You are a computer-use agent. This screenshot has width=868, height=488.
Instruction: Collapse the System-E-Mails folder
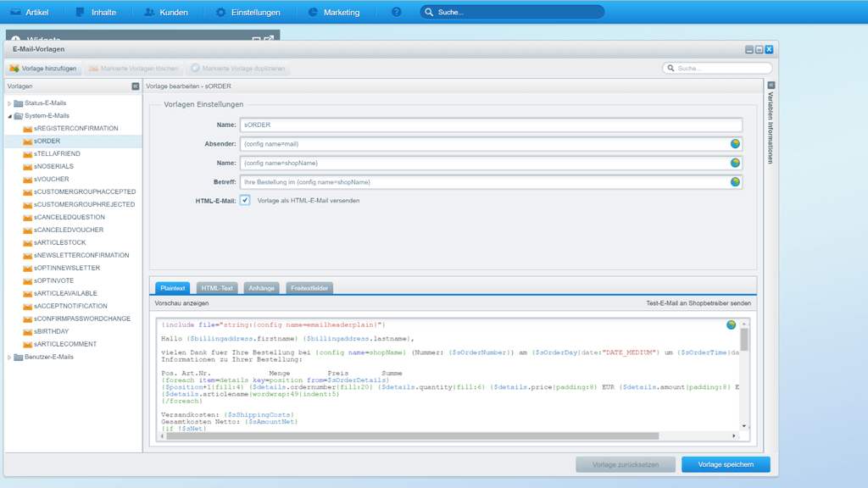(x=9, y=116)
